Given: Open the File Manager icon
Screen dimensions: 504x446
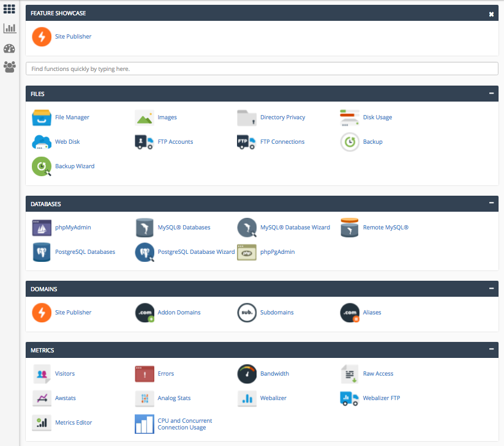Looking at the screenshot, I should coord(42,117).
